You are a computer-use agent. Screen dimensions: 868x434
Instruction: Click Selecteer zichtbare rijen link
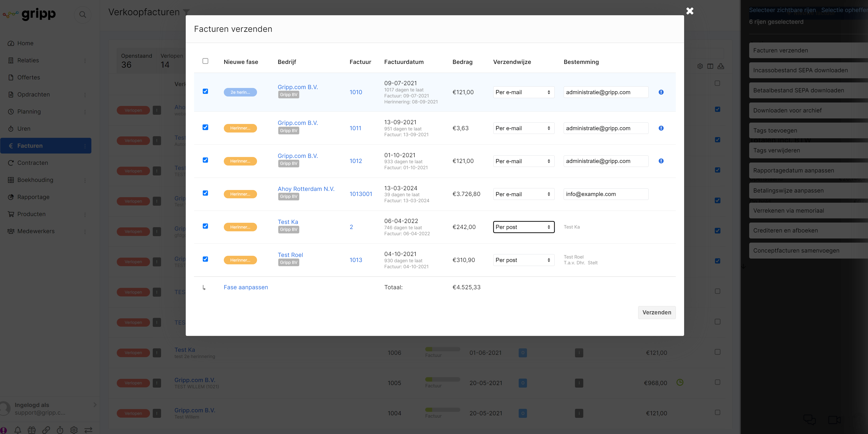coord(782,10)
